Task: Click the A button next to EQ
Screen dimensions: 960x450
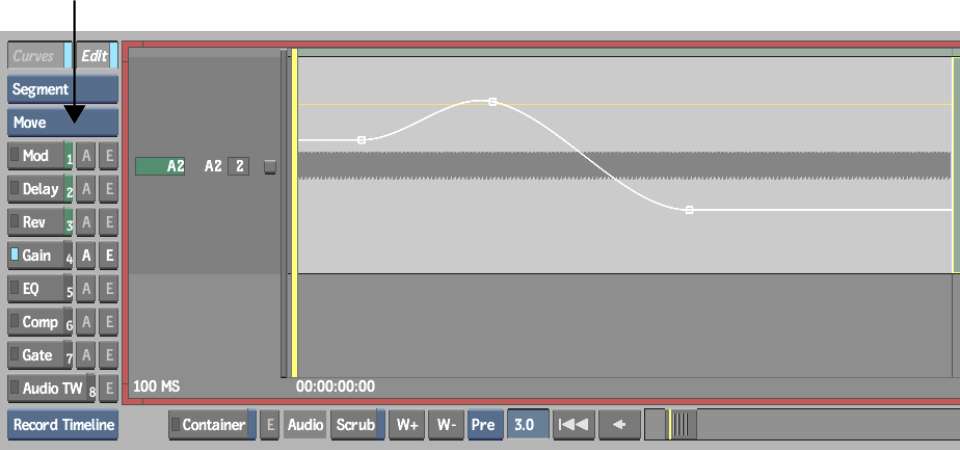Action: point(86,288)
